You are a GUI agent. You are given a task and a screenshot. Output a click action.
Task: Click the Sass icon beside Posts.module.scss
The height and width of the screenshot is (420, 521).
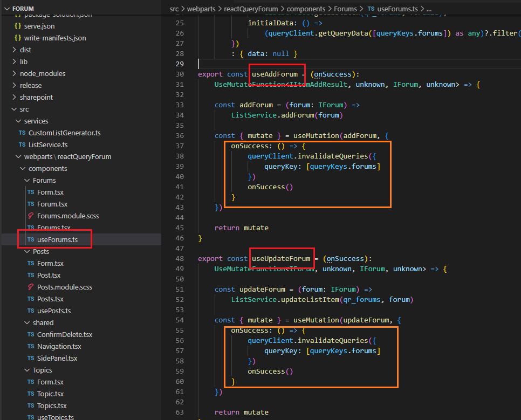31,287
